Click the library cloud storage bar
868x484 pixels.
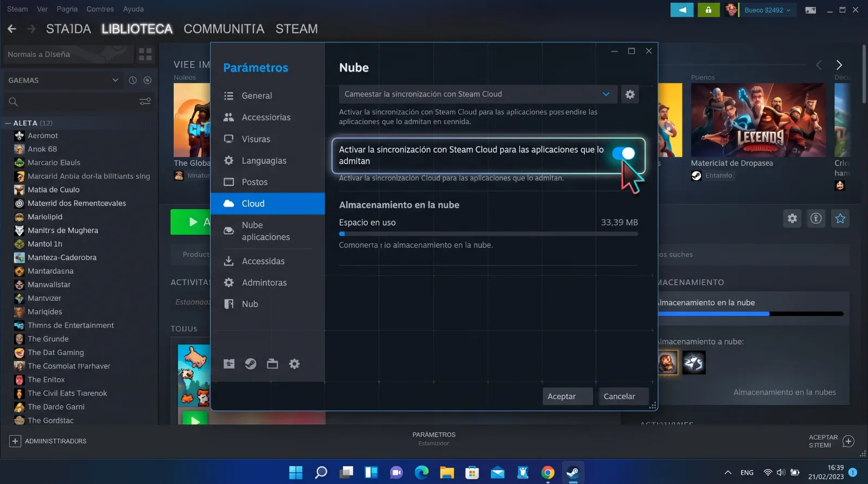coord(751,314)
